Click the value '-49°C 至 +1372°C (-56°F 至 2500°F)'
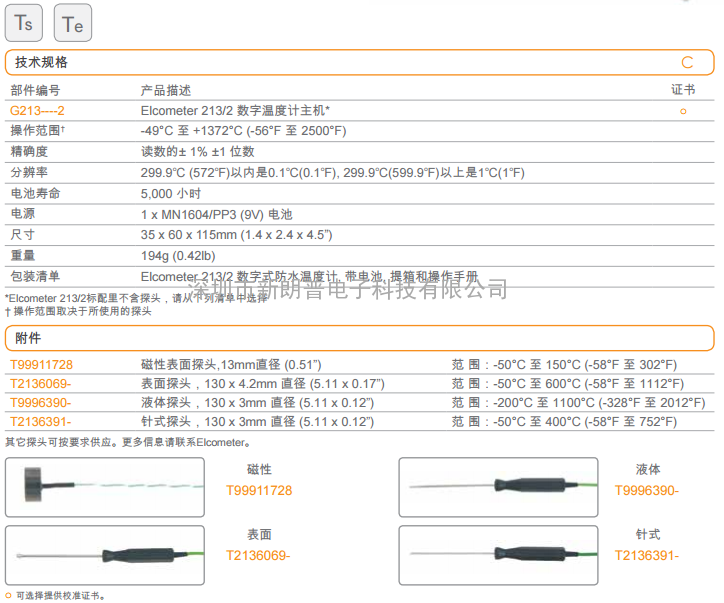Viewport: 724px width, 603px height. [243, 131]
